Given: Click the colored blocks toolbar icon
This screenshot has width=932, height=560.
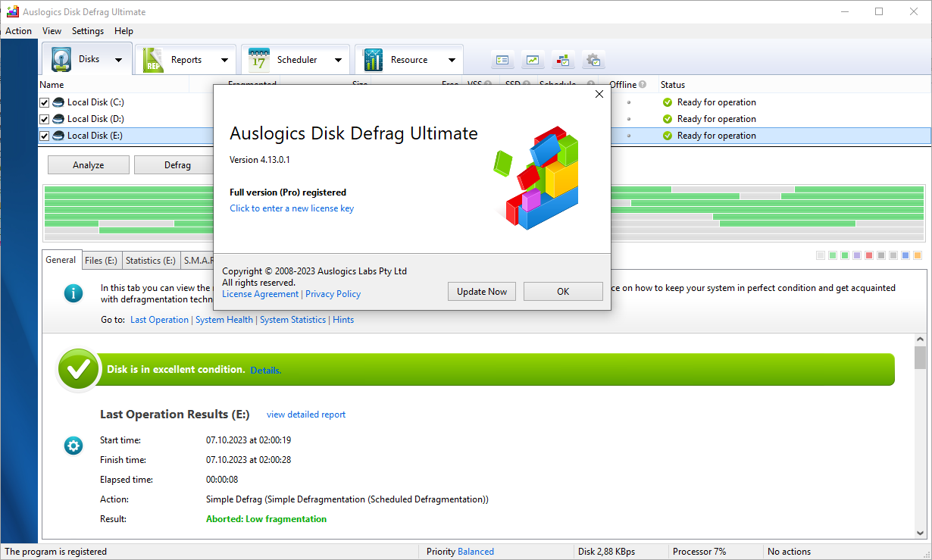Looking at the screenshot, I should click(563, 60).
